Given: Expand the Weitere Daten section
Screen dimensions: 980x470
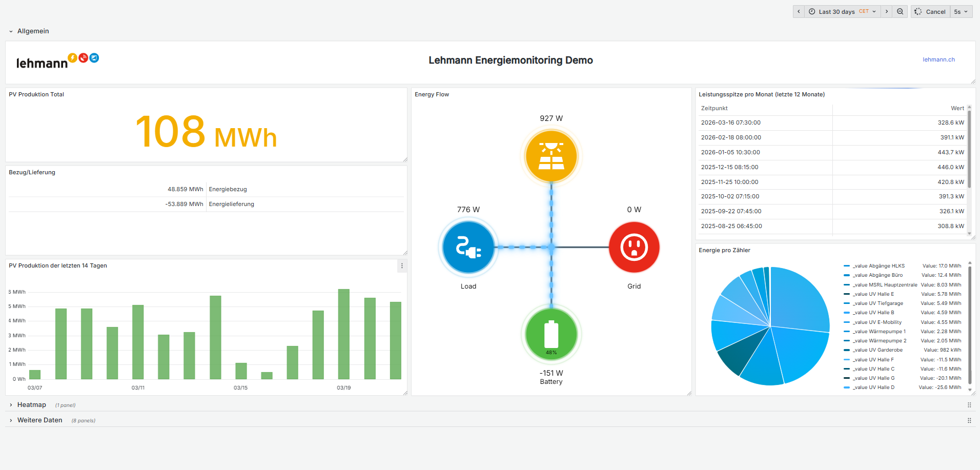Looking at the screenshot, I should pyautogui.click(x=40, y=420).
